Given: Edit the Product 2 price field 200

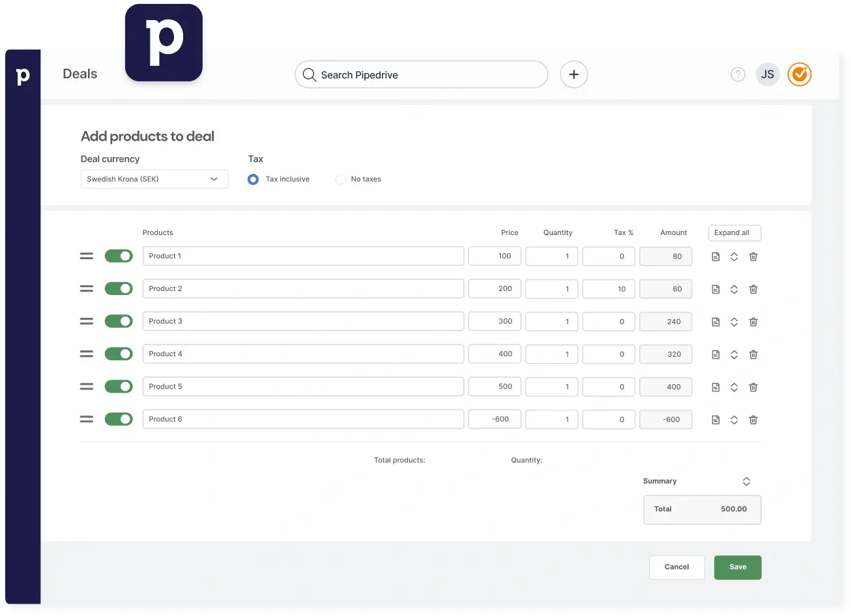Looking at the screenshot, I should [495, 288].
